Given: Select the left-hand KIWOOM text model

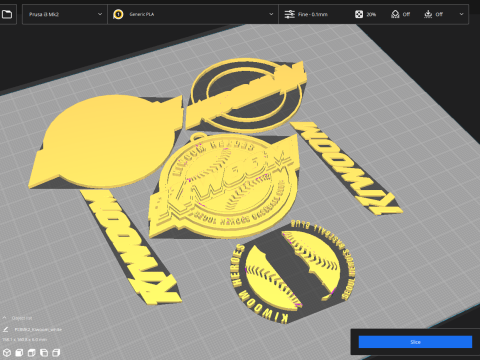Looking at the screenshot, I should [130, 247].
